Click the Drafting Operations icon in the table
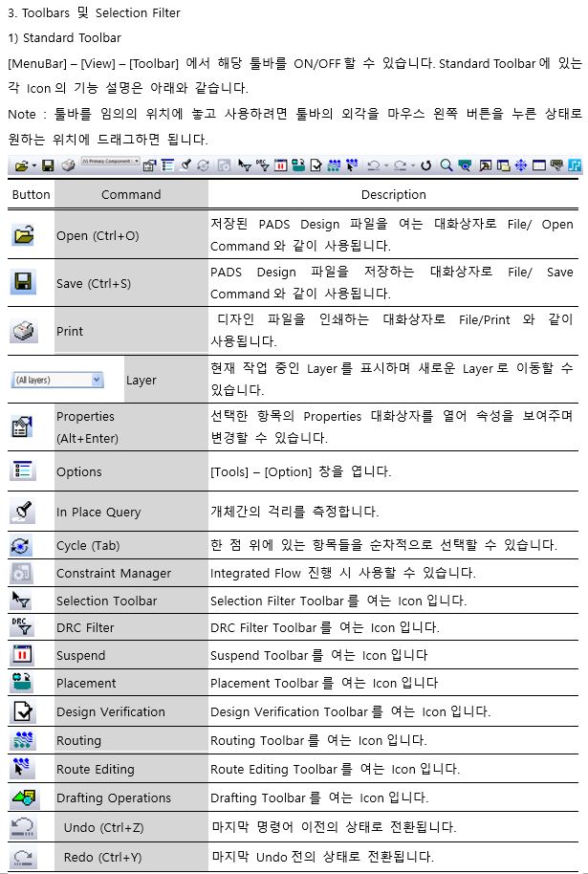Screen dimensions: 588x874 [x=23, y=797]
